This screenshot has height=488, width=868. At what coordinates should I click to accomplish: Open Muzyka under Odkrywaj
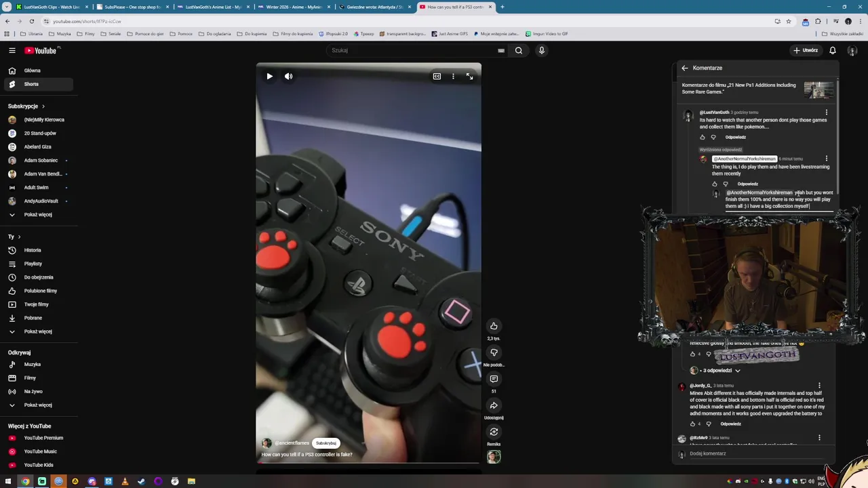tap(39, 364)
